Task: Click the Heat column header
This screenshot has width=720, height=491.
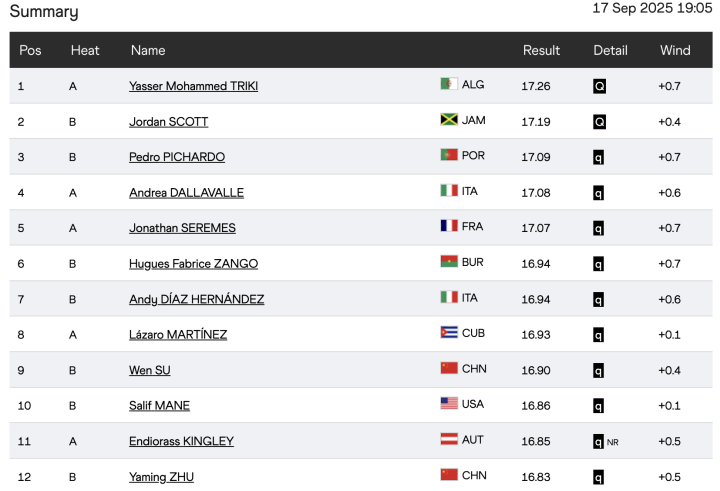Action: 85,50
